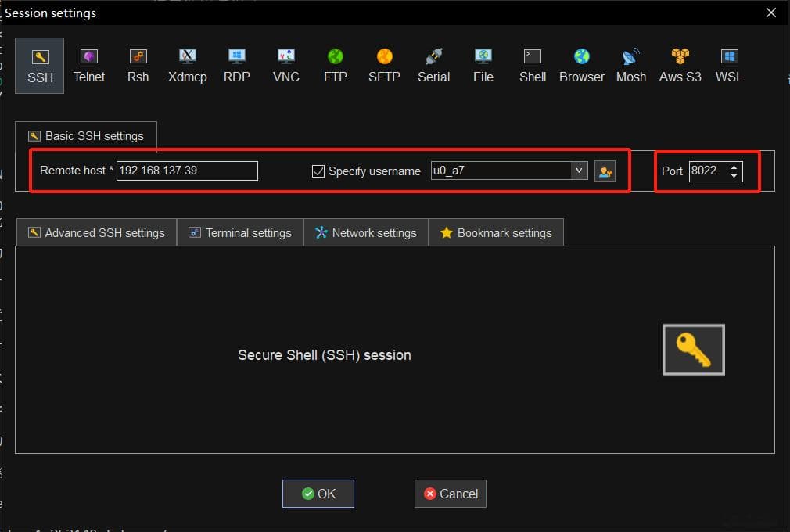This screenshot has width=790, height=532.
Task: Click the Remote host input field
Action: point(187,171)
